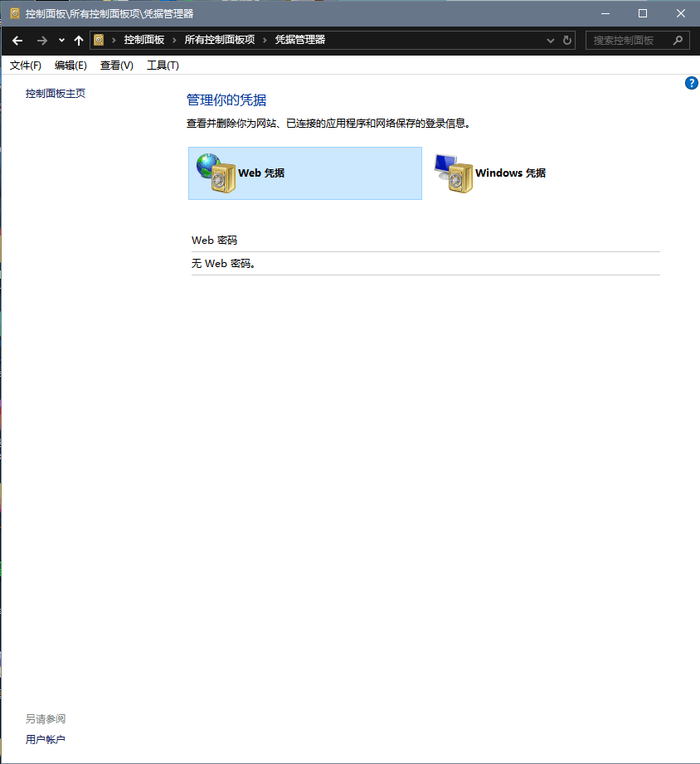The image size is (700, 764).
Task: Minimize the credential manager window
Action: 605,13
